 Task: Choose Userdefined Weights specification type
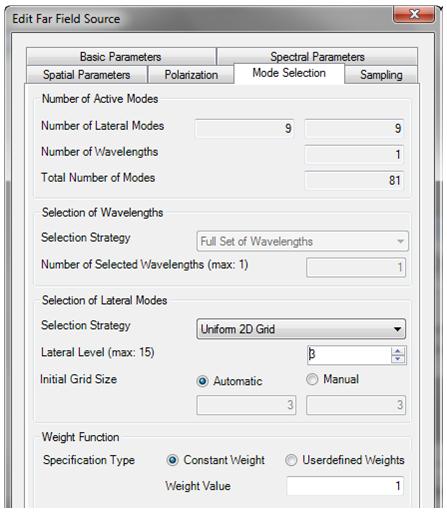(291, 460)
